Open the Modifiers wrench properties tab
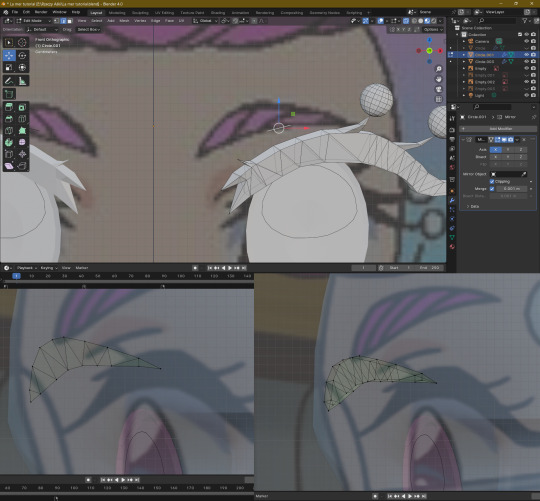Viewport: 540px width, 501px height. click(x=452, y=200)
